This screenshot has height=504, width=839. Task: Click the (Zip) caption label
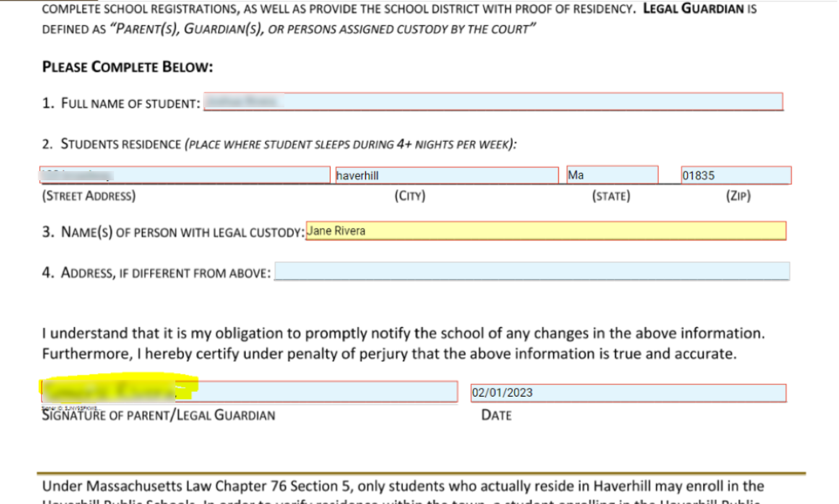pyautogui.click(x=738, y=196)
